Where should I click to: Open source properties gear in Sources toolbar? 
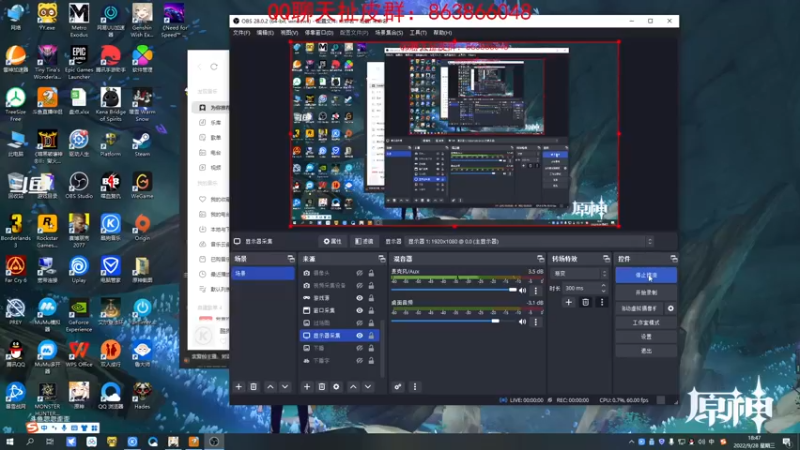pyautogui.click(x=336, y=387)
